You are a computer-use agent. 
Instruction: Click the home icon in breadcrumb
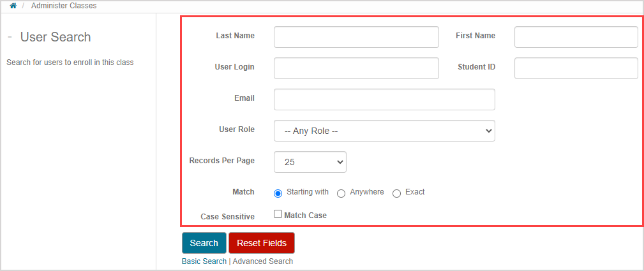pos(13,6)
